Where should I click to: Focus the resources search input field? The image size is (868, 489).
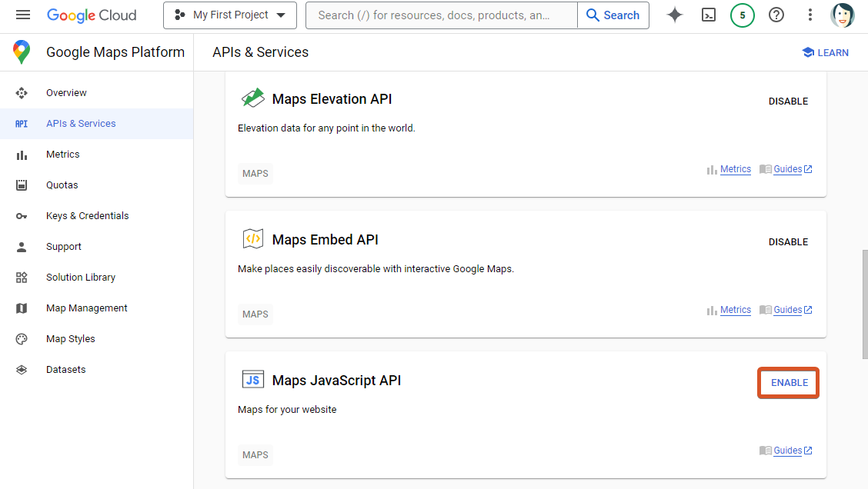pyautogui.click(x=442, y=15)
